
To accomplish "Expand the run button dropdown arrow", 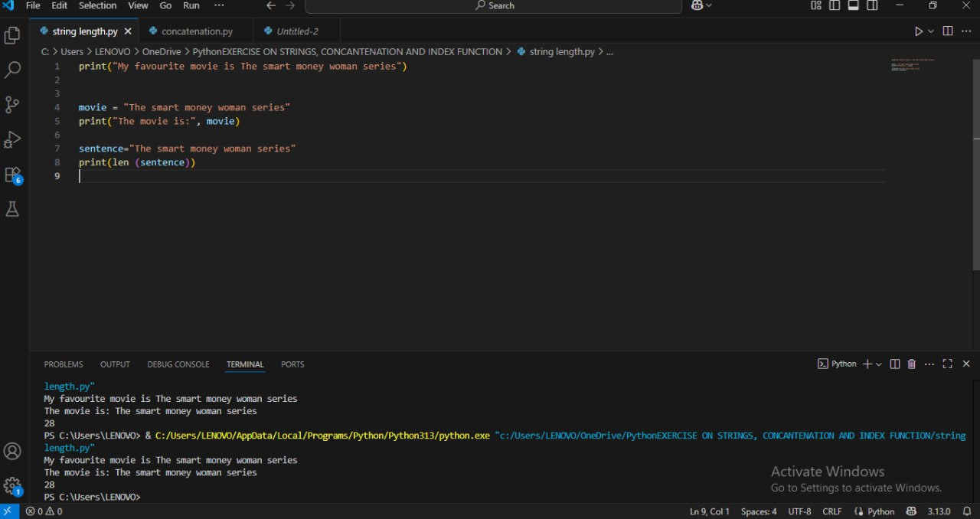I will (931, 31).
